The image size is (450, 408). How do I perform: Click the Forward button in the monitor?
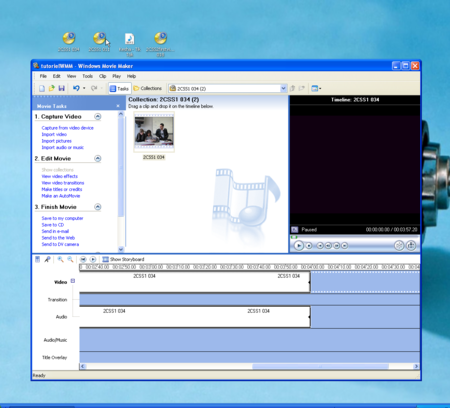(x=345, y=246)
